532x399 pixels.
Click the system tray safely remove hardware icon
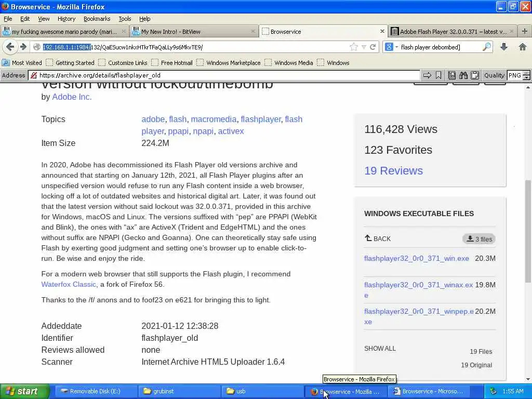pyautogui.click(x=494, y=391)
